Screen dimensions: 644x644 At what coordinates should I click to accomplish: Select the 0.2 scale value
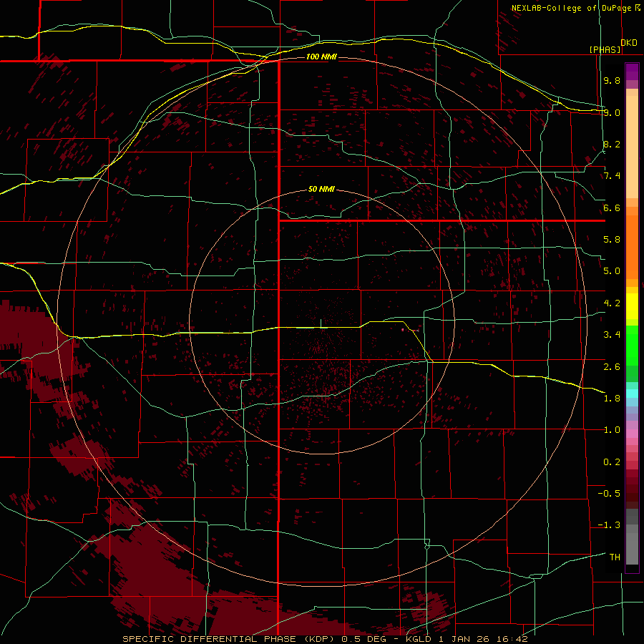pos(612,462)
